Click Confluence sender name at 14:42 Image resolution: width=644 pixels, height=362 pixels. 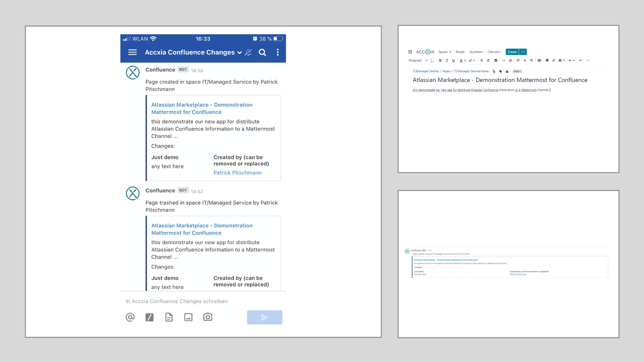[160, 191]
